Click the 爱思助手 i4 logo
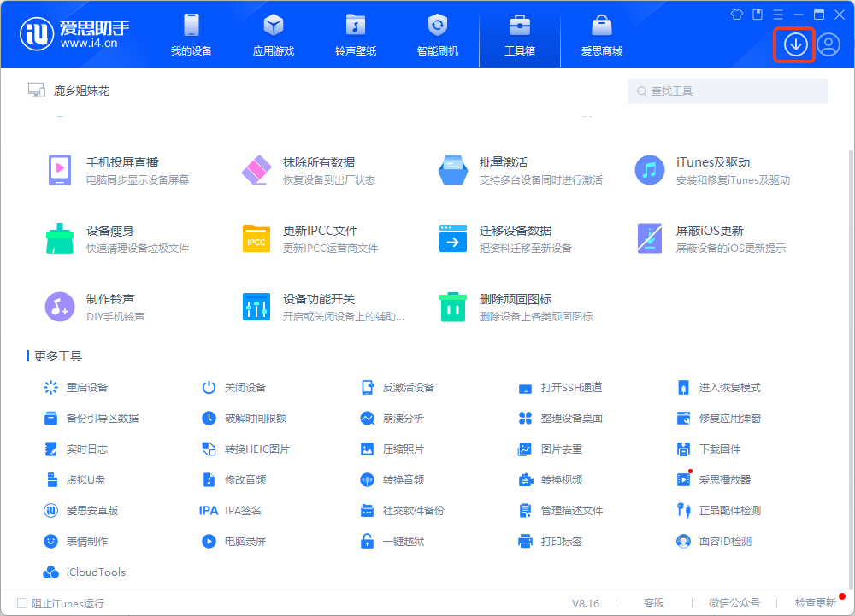The image size is (855, 616). coord(74,34)
